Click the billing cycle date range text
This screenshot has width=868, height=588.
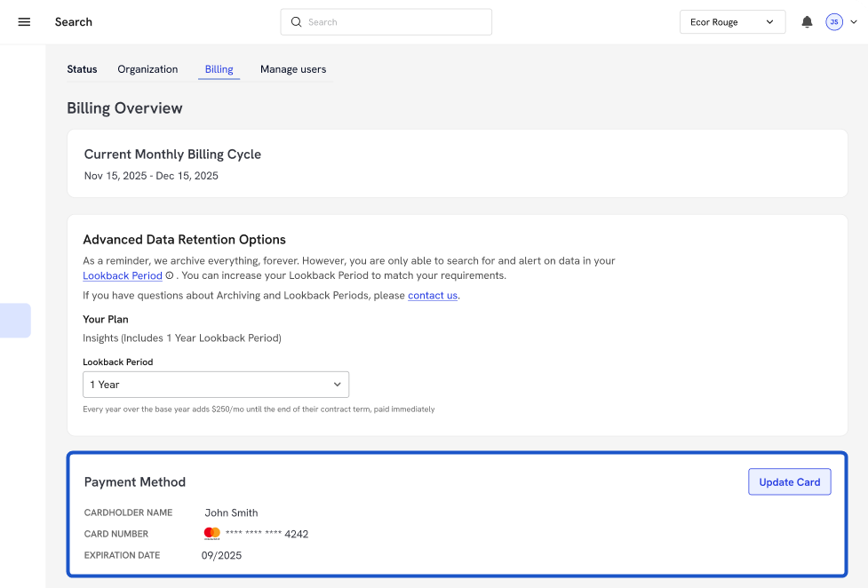(151, 176)
